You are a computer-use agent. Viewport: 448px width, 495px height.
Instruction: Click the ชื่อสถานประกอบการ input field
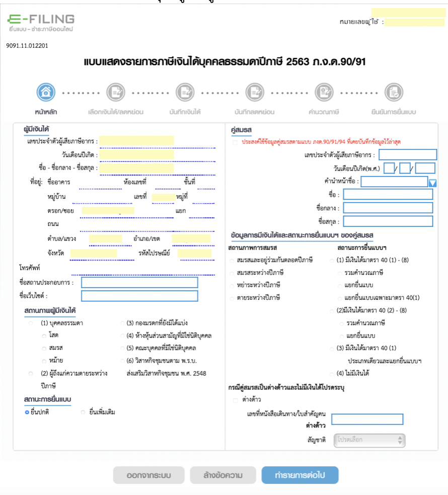(x=139, y=283)
